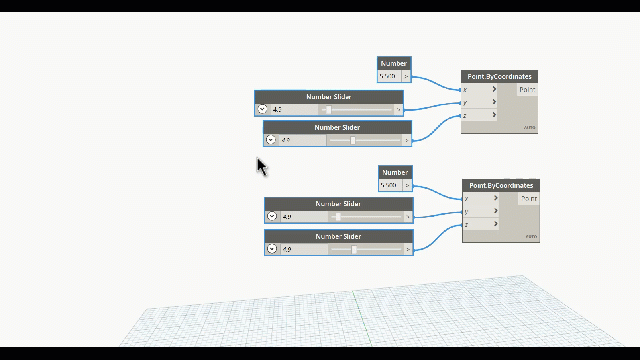
Task: Click z input port of lower Point.ByCoordinates
Action: click(481, 224)
